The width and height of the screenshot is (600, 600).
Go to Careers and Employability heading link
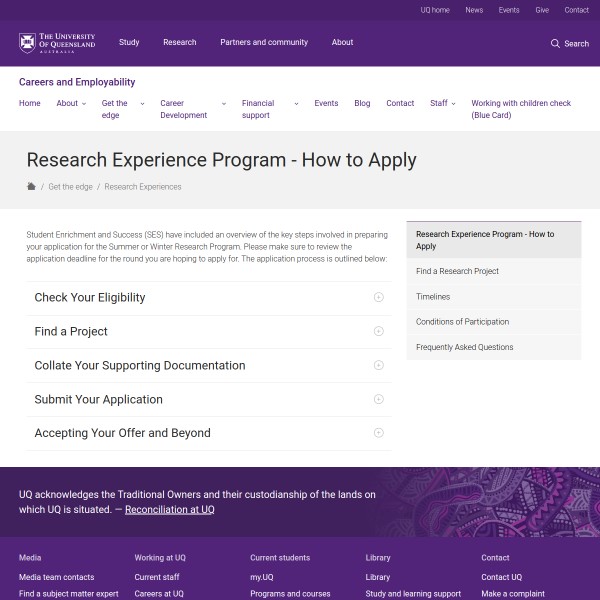[x=77, y=82]
